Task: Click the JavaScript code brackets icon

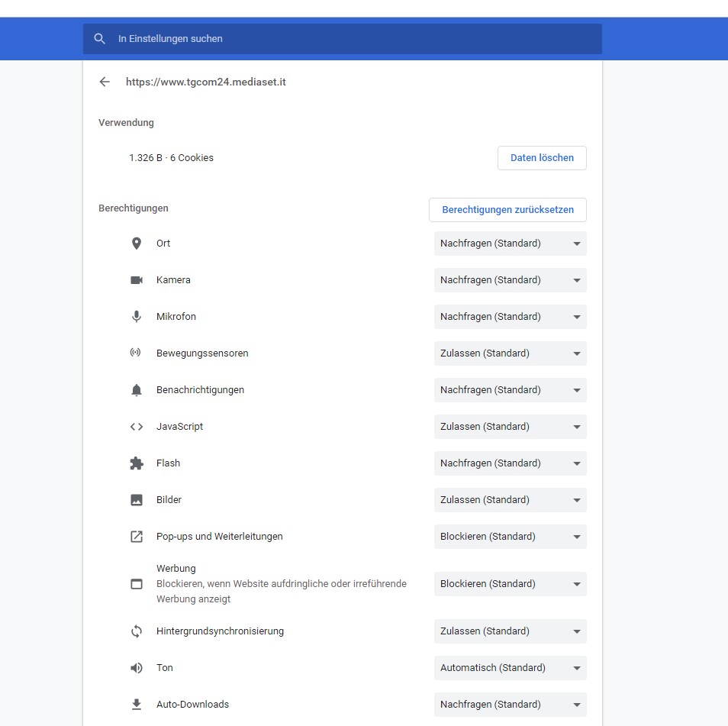Action: [137, 427]
